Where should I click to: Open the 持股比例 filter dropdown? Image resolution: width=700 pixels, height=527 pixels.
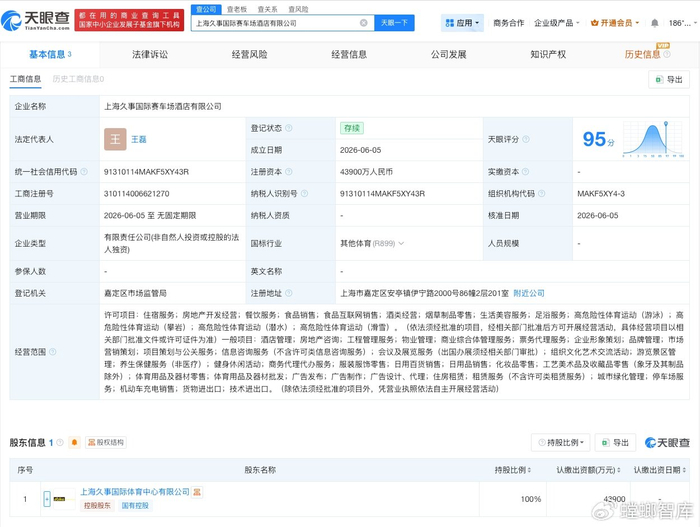(x=561, y=443)
